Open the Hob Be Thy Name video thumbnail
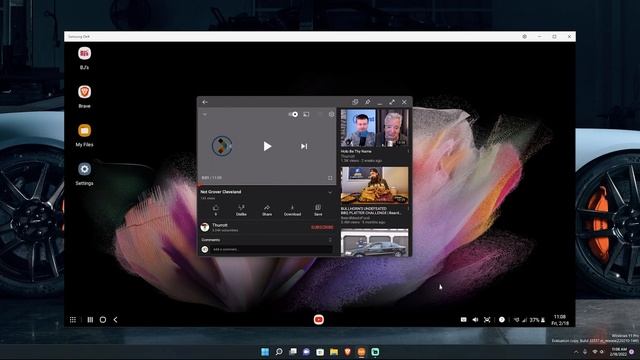Image resolution: width=640 pixels, height=360 pixels. click(374, 128)
